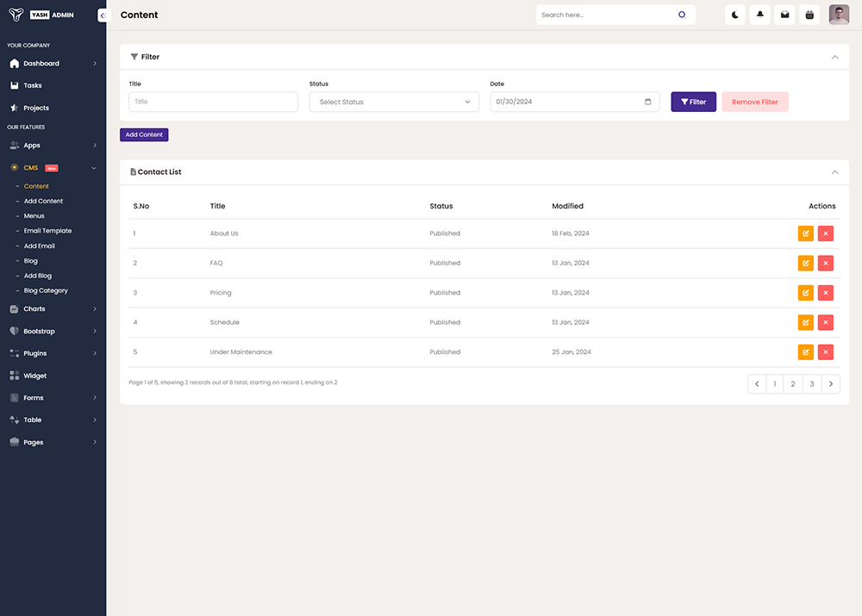Edit the Schedule row
This screenshot has width=862, height=616.
pos(805,322)
